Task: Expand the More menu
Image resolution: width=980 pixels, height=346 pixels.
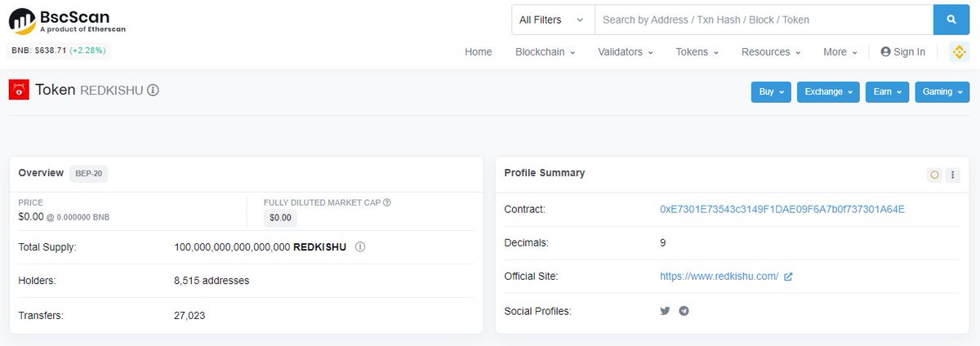Action: coord(840,52)
